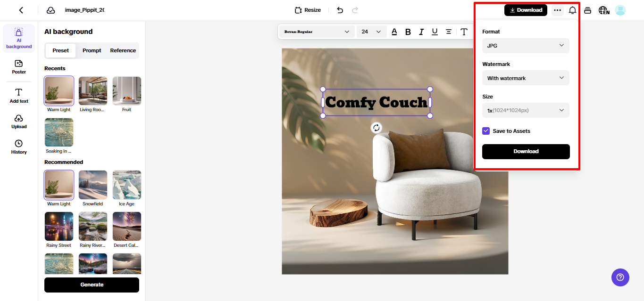Screen dimensions: 644x301
Task: Go back using the left arrow icon
Action: [21, 10]
